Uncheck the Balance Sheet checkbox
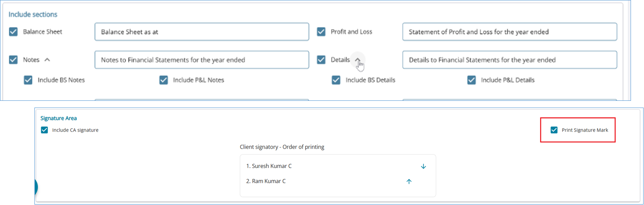Screen dimensions: 644x205 [13, 32]
